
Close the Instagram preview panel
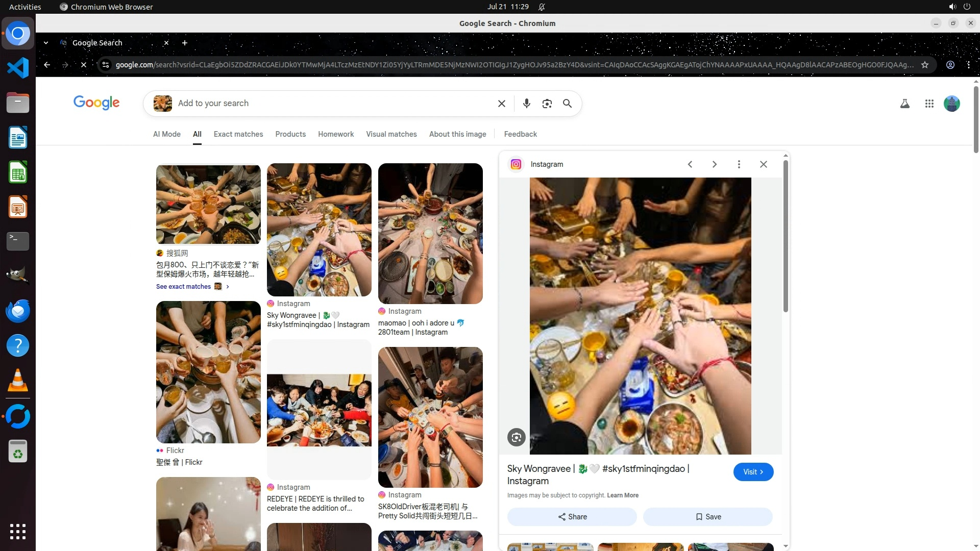coord(763,164)
